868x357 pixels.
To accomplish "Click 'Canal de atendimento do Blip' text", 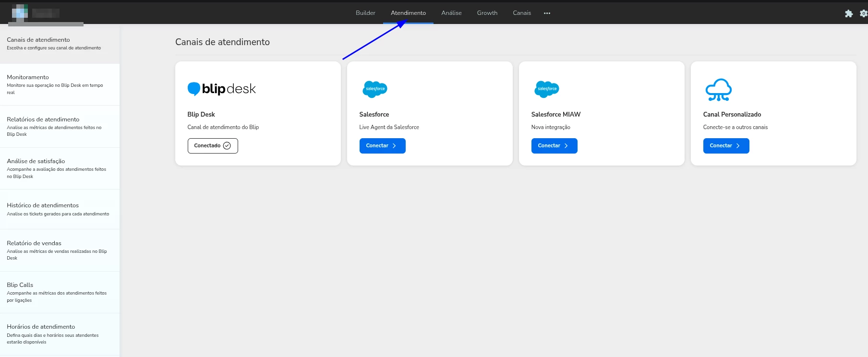I will coord(223,127).
